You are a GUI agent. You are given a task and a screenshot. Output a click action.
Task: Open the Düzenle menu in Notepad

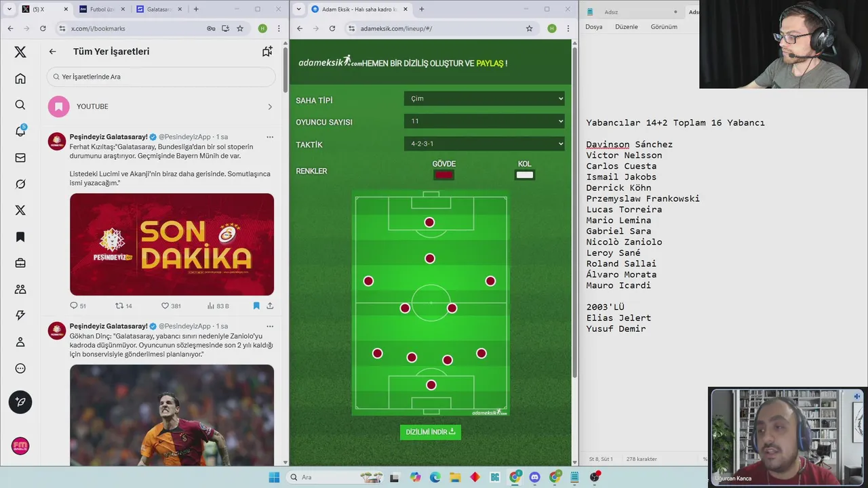click(627, 27)
